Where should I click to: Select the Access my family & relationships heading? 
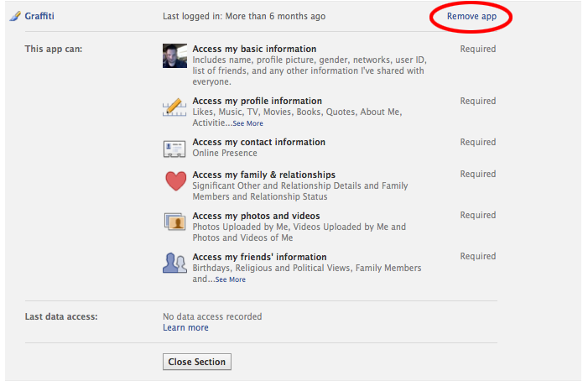point(264,175)
